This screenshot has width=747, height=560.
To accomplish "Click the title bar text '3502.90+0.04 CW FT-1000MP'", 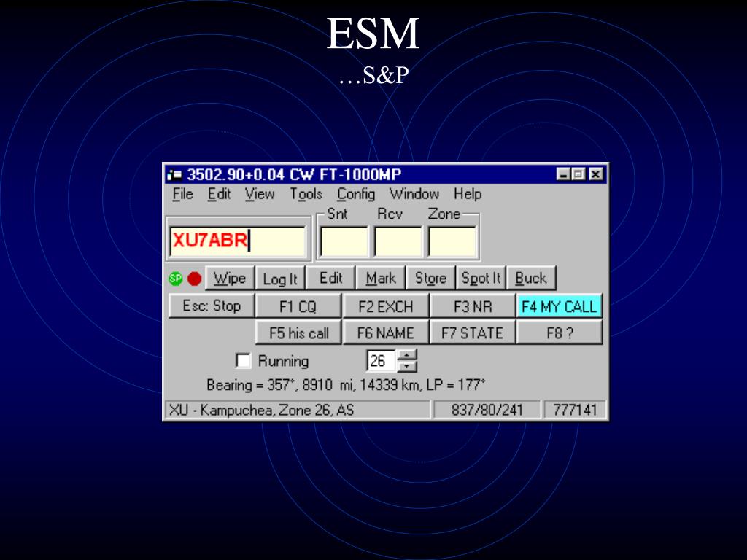I will click(x=295, y=175).
